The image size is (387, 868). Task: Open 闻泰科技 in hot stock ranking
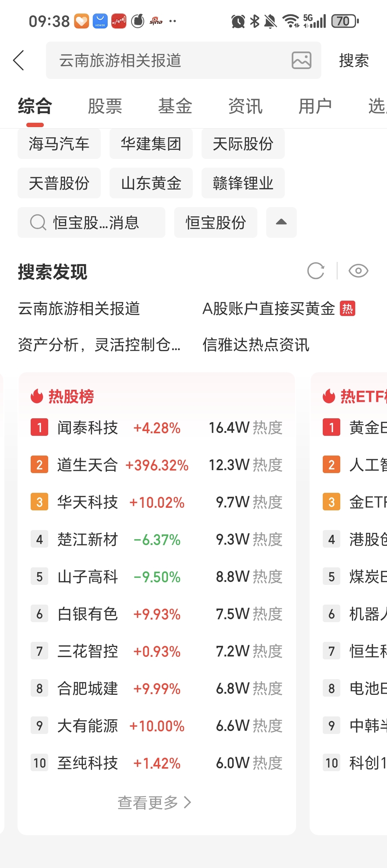[88, 428]
